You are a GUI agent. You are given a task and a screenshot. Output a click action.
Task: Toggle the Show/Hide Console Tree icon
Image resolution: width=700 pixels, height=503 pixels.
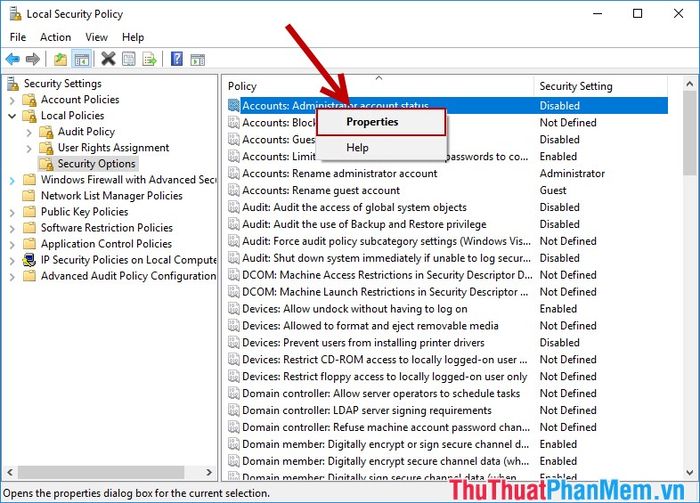coord(82,59)
